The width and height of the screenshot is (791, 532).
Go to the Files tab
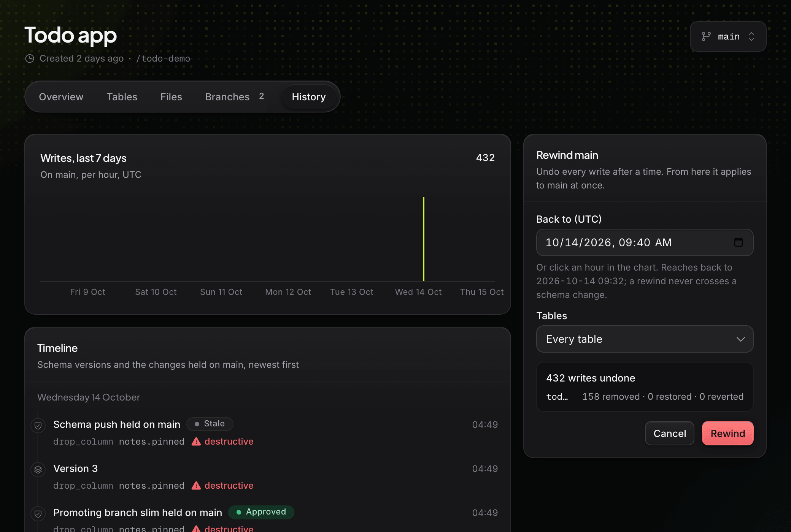tap(171, 97)
